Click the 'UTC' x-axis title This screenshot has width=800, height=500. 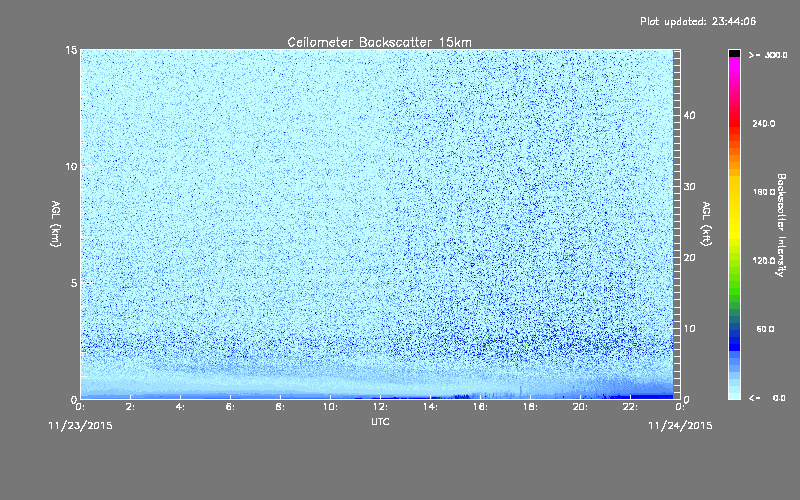pyautogui.click(x=380, y=421)
